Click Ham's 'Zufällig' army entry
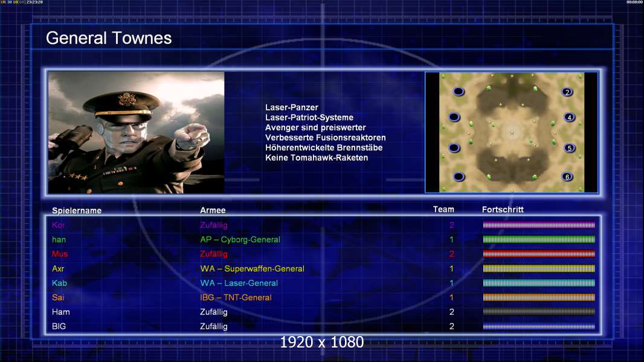644x362 pixels. tap(214, 312)
